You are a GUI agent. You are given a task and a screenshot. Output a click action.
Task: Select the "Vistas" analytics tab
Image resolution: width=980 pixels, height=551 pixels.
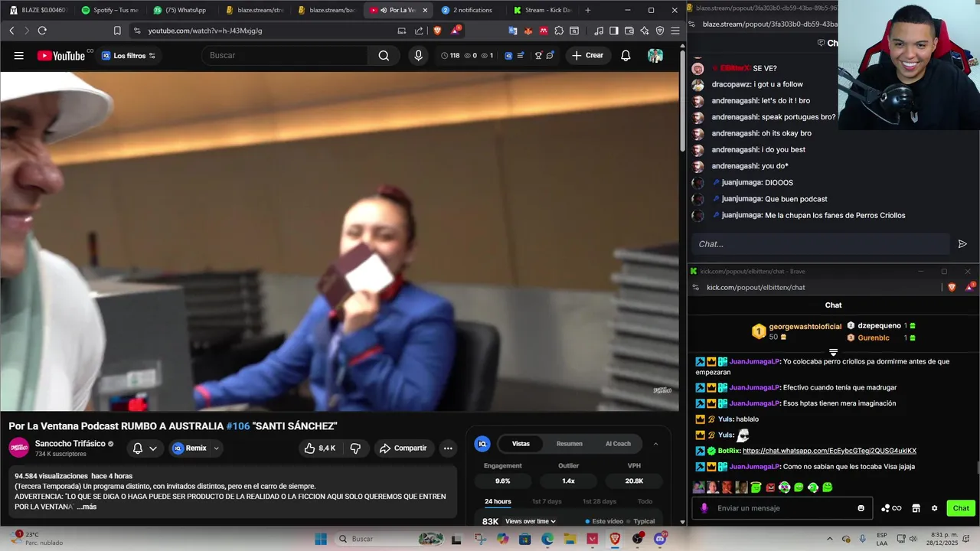click(521, 443)
